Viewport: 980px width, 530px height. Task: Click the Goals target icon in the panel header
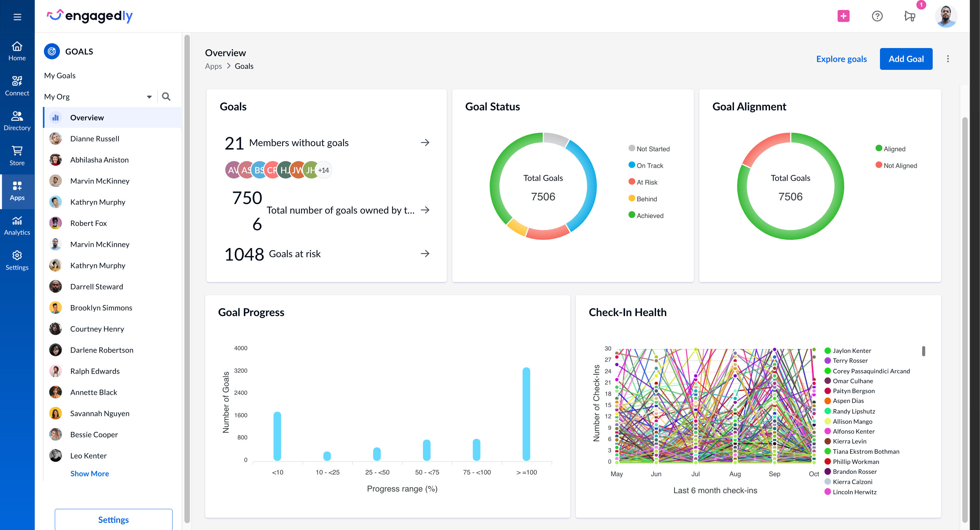click(52, 51)
